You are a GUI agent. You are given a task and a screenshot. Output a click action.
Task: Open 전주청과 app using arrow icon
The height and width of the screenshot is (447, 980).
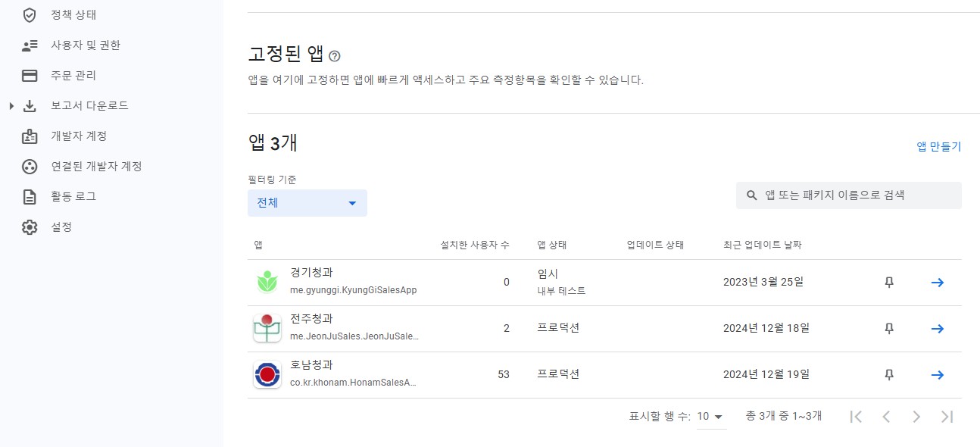click(937, 329)
